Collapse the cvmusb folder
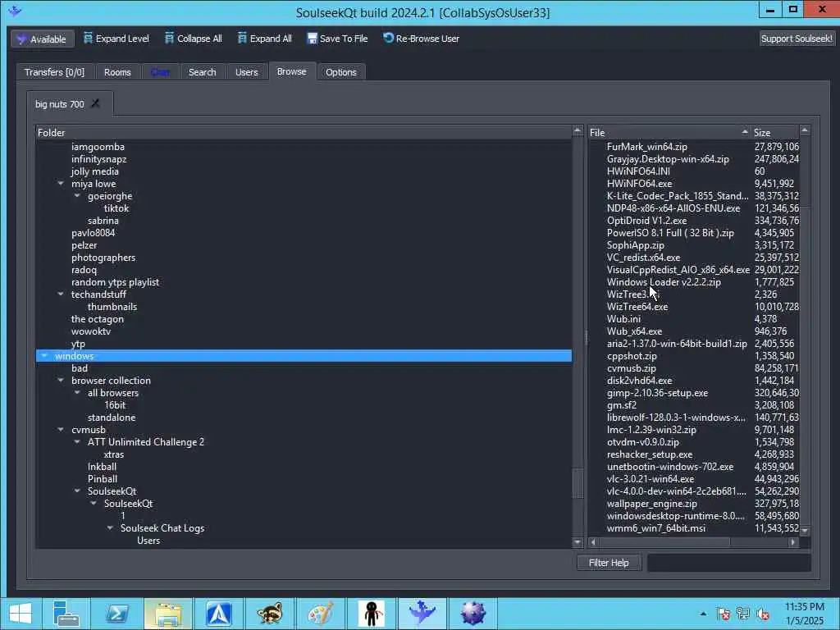840x630 pixels. [61, 430]
